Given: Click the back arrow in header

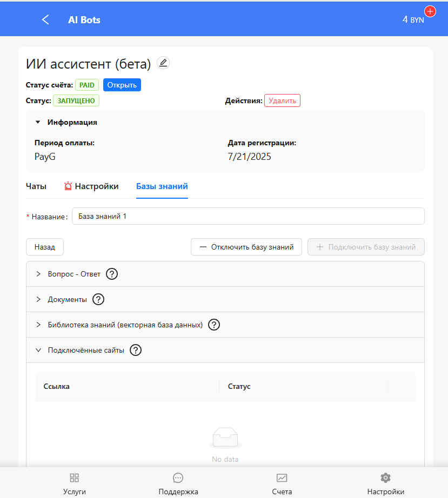Looking at the screenshot, I should [x=45, y=20].
